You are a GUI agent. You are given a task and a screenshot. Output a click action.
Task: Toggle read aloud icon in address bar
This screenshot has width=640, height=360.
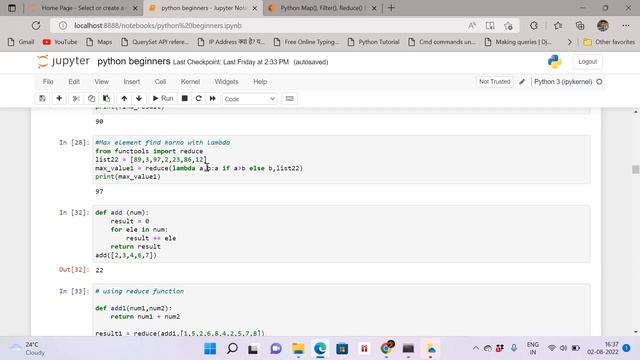(x=472, y=25)
